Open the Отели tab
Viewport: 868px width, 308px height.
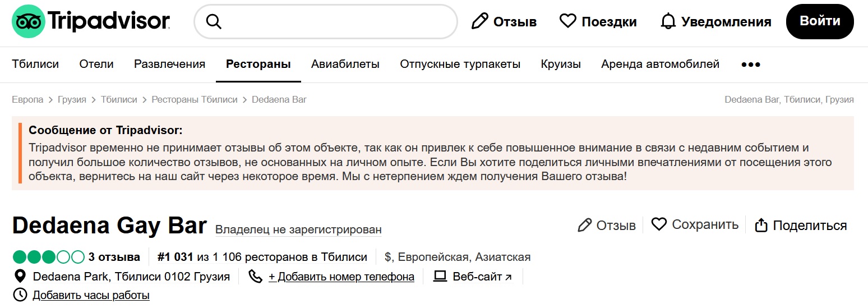(96, 64)
